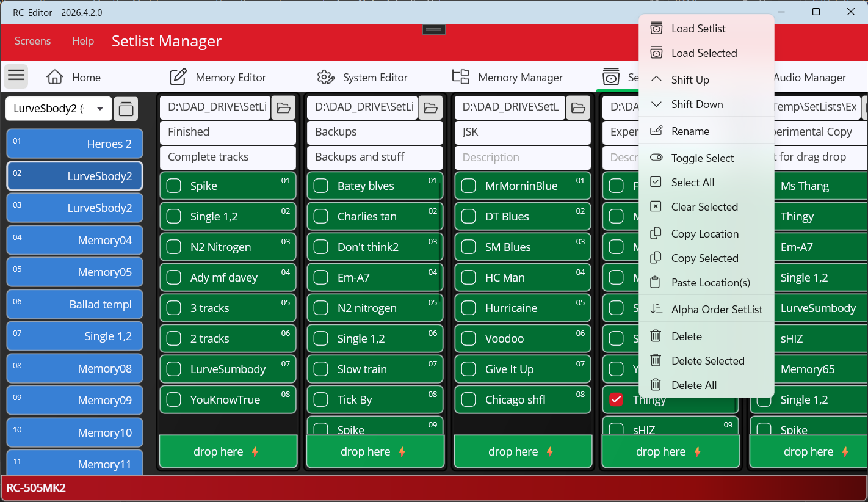Click the Rename pencil icon in menu
The image size is (868, 502).
click(656, 131)
